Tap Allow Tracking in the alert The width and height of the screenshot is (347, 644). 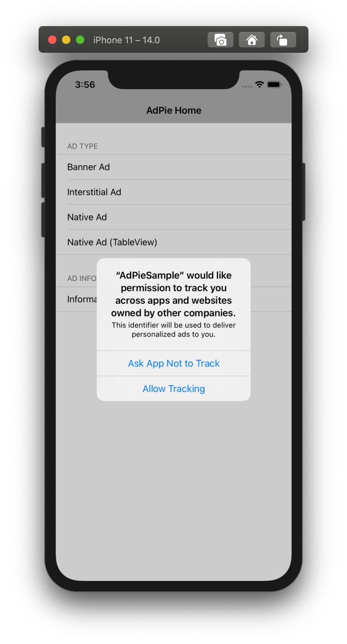[x=173, y=389]
